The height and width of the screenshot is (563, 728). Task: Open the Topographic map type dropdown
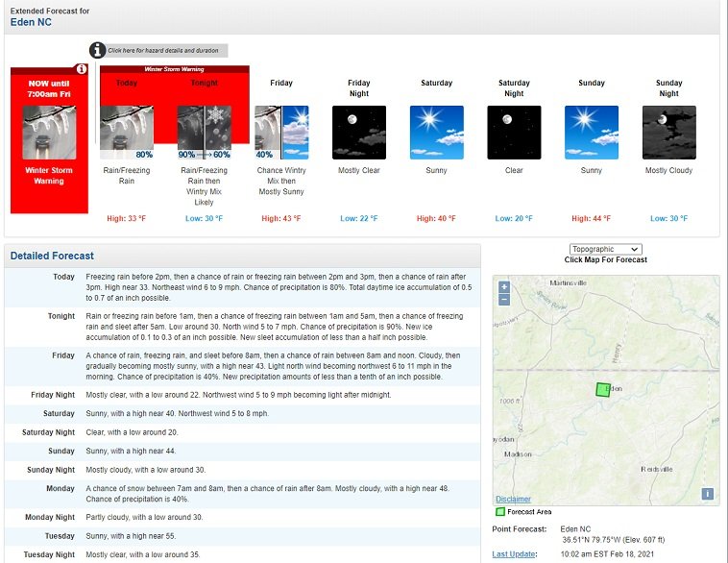pos(606,249)
